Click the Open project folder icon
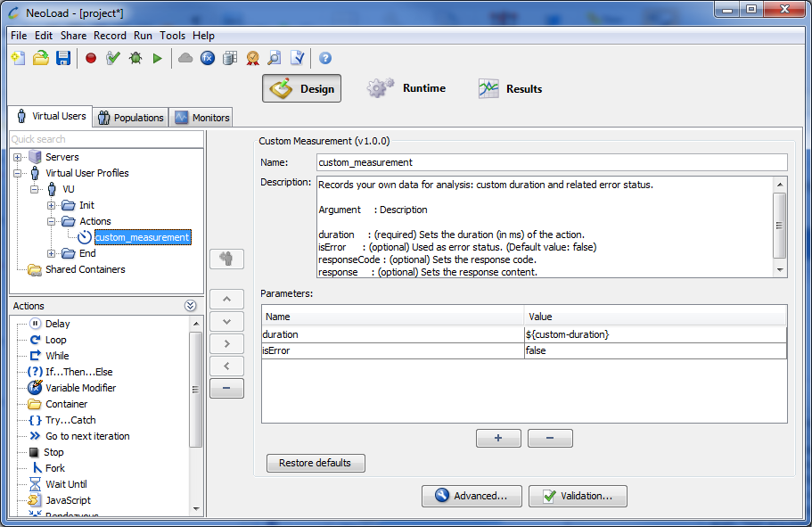Screen dimensions: 812x527 click(x=41, y=58)
